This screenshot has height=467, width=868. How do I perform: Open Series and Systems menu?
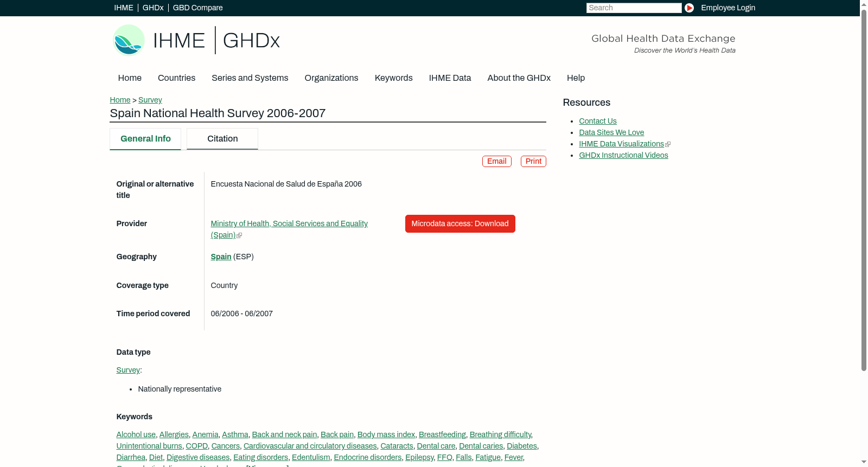[x=250, y=78]
